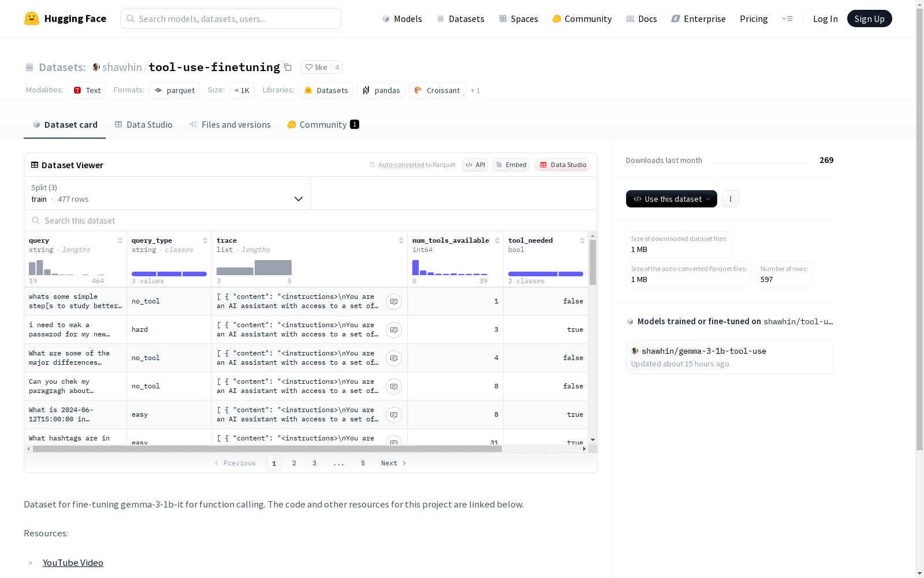
Task: Click the search magnifier in dataset search
Action: pos(36,221)
